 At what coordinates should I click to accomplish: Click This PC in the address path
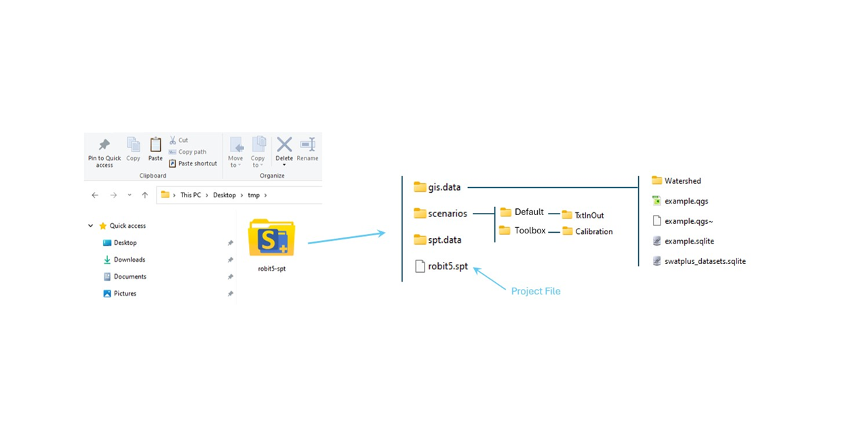(x=191, y=195)
